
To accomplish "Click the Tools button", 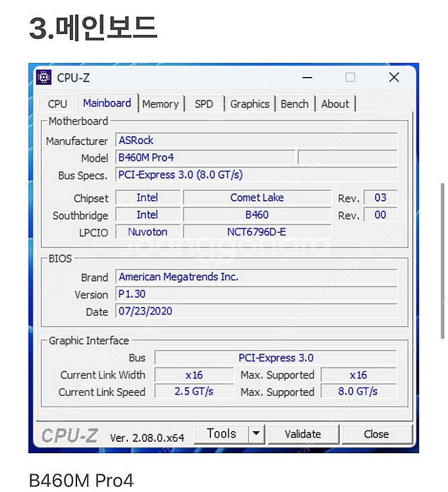I will pyautogui.click(x=222, y=434).
